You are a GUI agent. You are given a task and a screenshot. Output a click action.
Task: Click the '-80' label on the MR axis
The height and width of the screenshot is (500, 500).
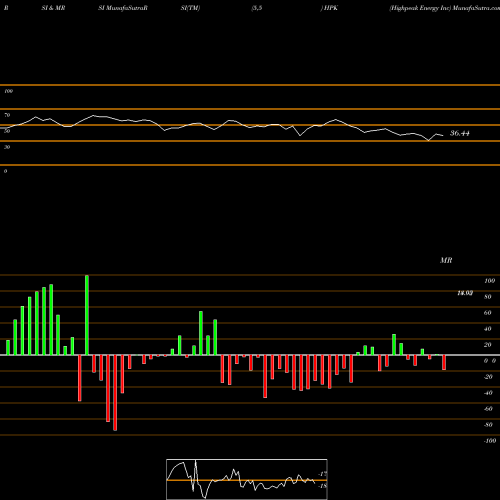point(488,425)
